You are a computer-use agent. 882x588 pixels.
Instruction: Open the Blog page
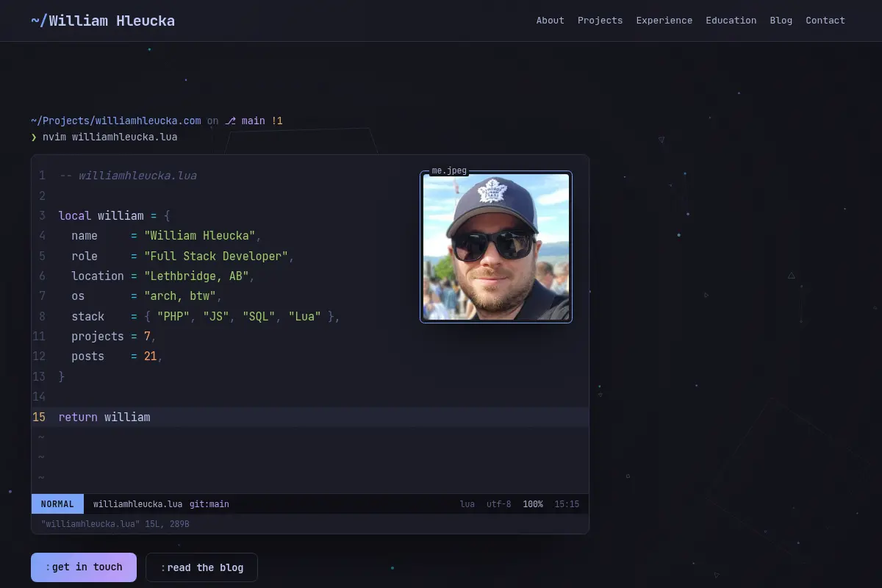click(x=781, y=21)
